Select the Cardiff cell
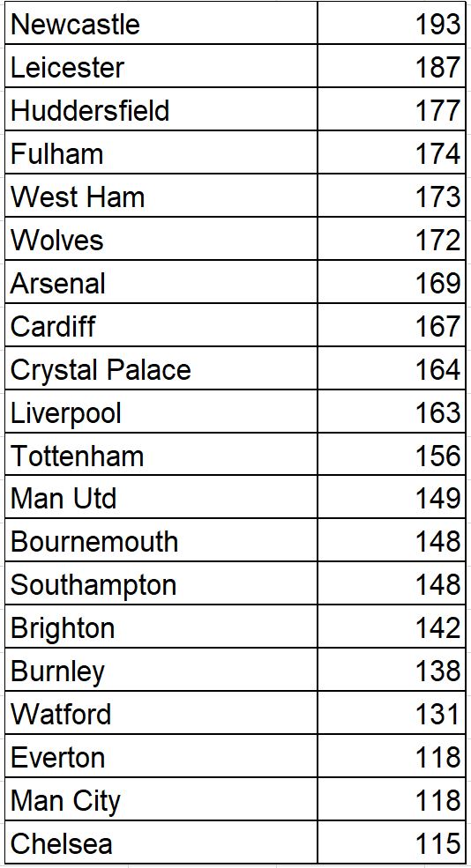The image size is (471, 868). point(161,325)
